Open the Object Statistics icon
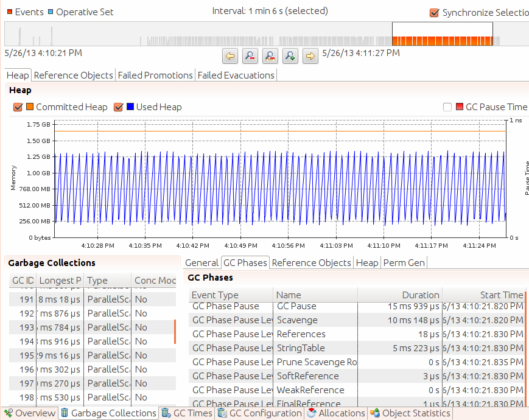The width and height of the screenshot is (529, 420). [375, 413]
